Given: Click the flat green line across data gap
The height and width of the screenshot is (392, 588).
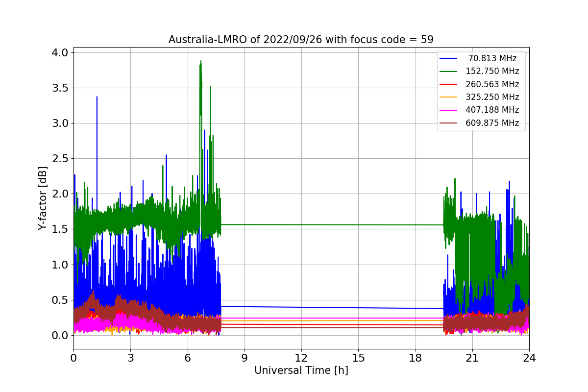Looking at the screenshot, I should click(x=332, y=225).
